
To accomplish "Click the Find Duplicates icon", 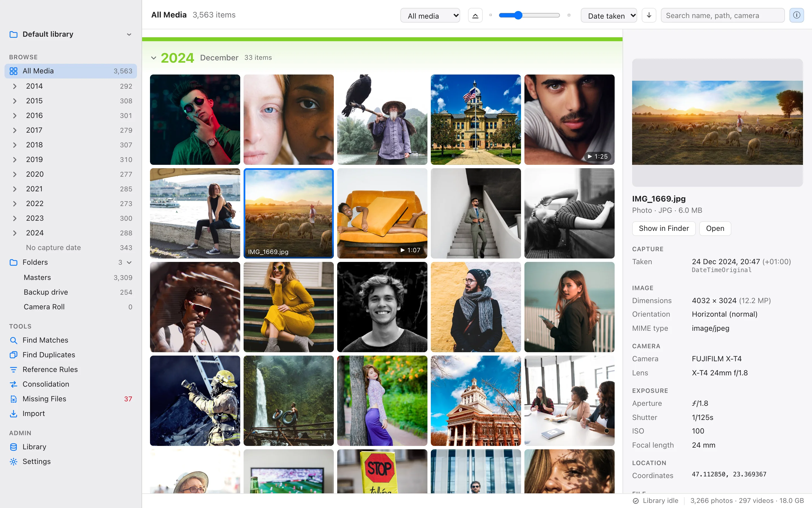I will tap(14, 355).
